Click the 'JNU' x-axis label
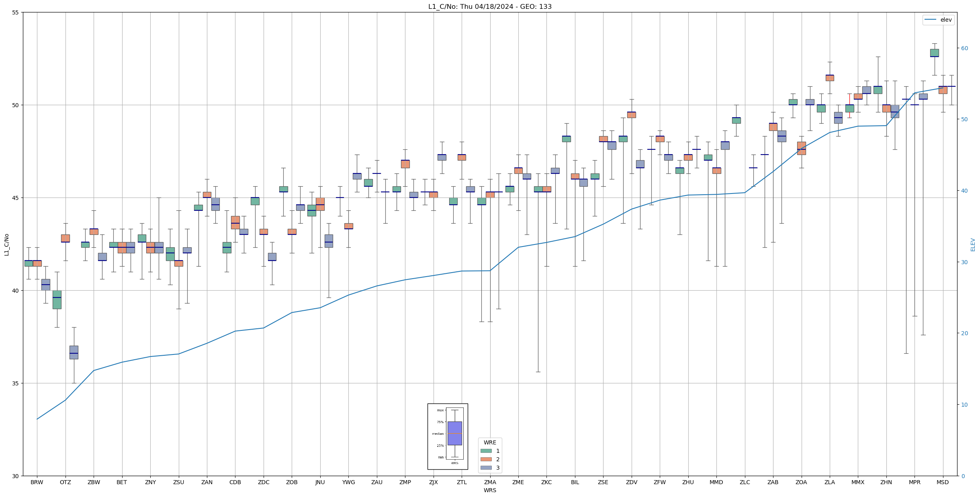Viewport: 980px width, 497px height. [320, 482]
